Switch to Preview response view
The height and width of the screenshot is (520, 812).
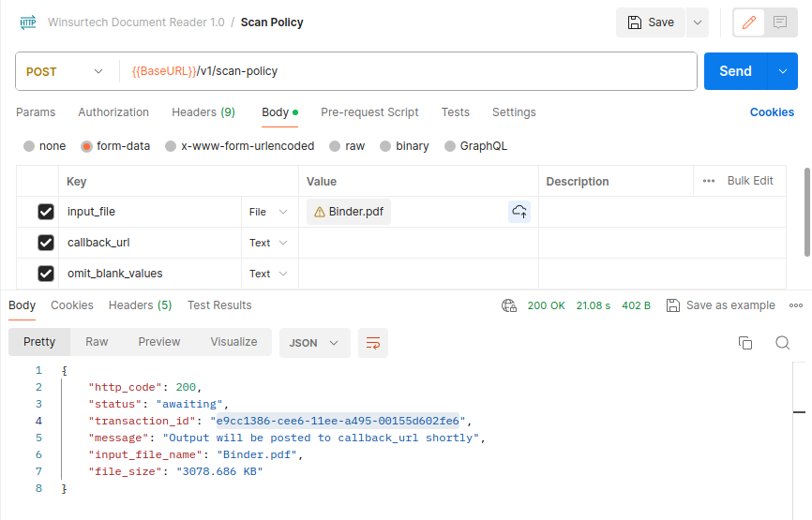(x=159, y=342)
